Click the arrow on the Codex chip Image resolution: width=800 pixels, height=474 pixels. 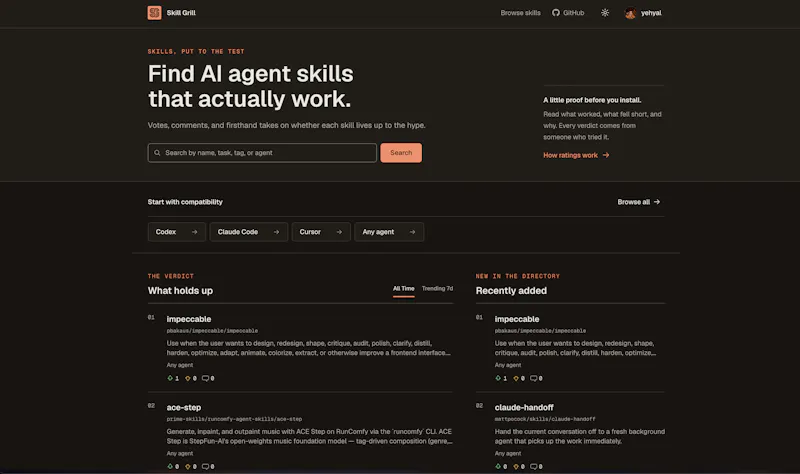194,232
